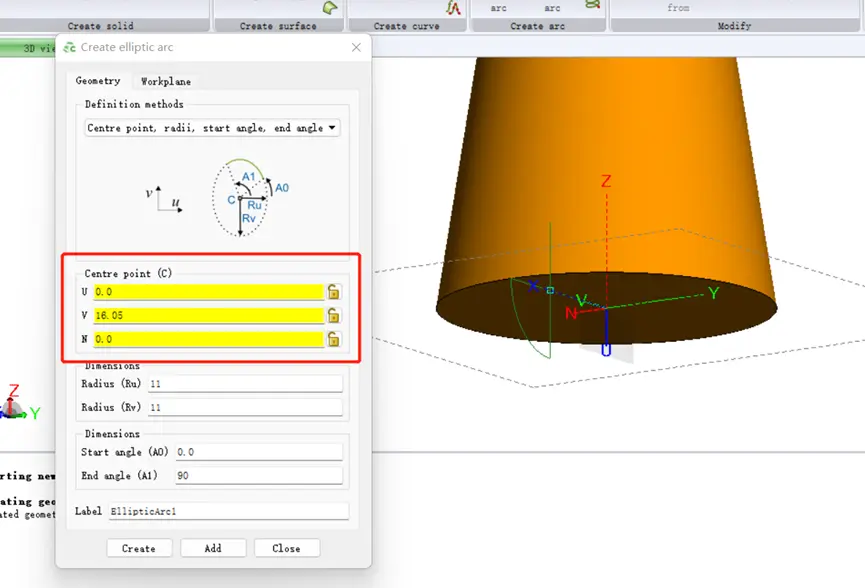Viewport: 865px width, 588px height.
Task: Click the Create surface ribbon icon
Action: (x=330, y=8)
